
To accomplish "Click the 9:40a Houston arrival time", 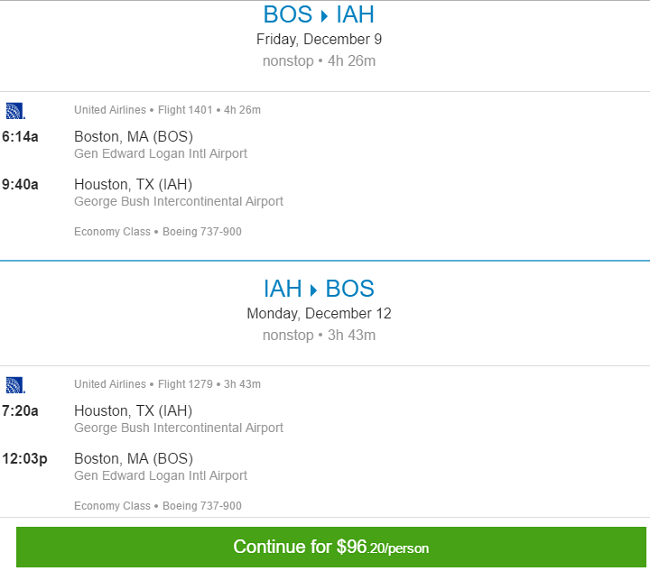I will click(x=22, y=184).
